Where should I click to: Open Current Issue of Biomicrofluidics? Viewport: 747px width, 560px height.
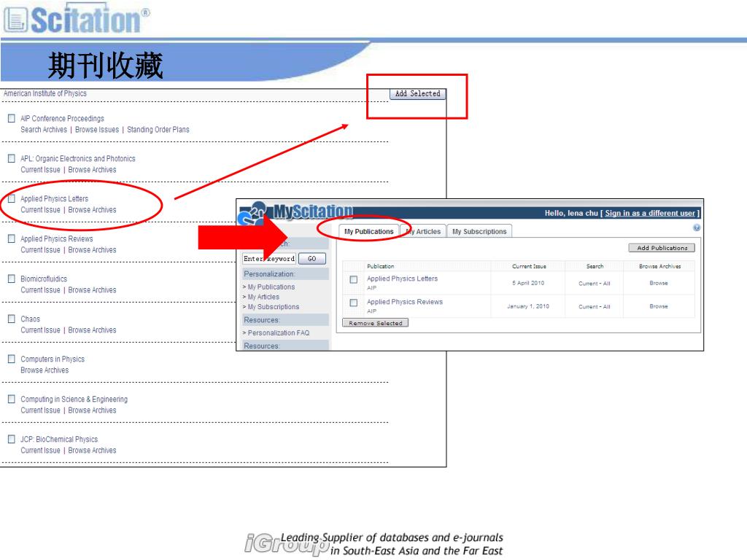[x=41, y=289]
